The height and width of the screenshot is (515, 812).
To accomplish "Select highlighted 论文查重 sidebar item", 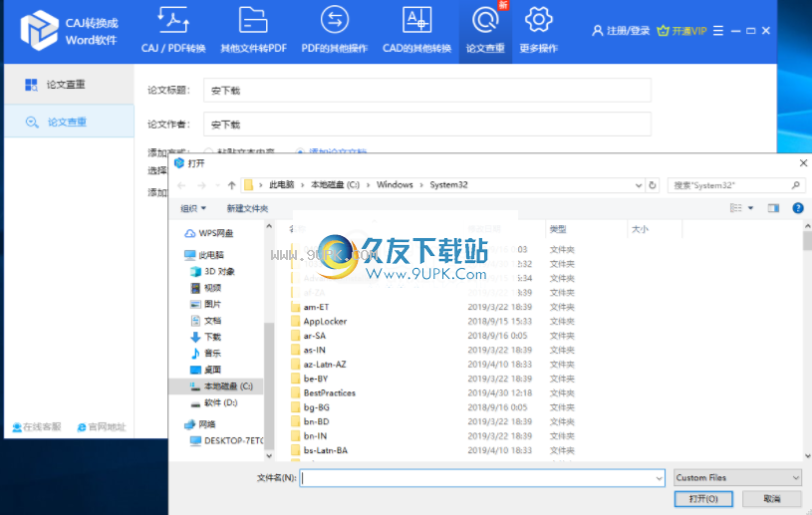I will click(x=69, y=122).
